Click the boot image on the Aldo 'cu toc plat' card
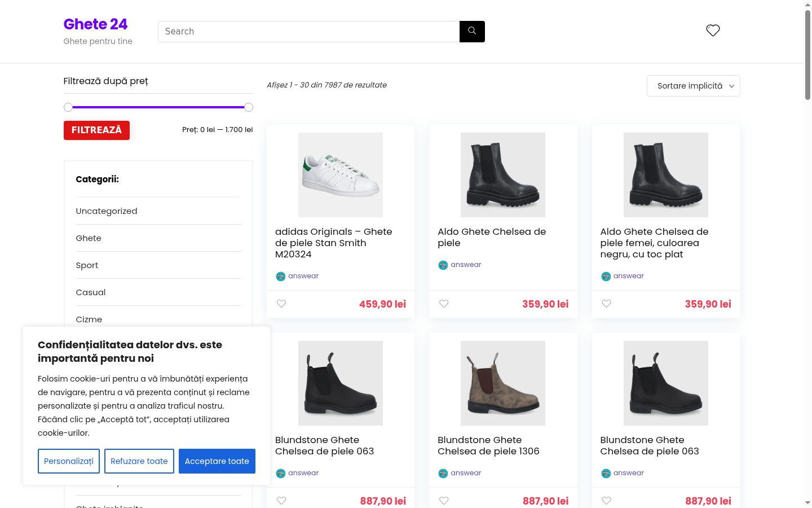The height and width of the screenshot is (508, 812). pyautogui.click(x=666, y=175)
